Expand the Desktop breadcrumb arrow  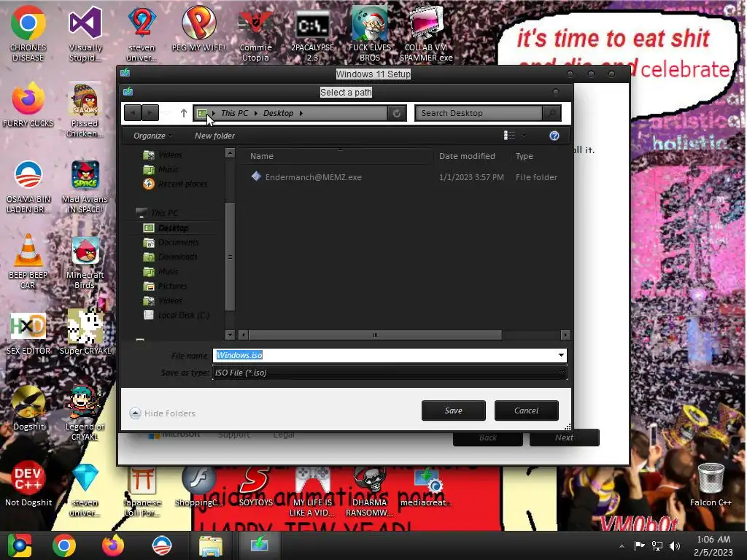pos(301,113)
